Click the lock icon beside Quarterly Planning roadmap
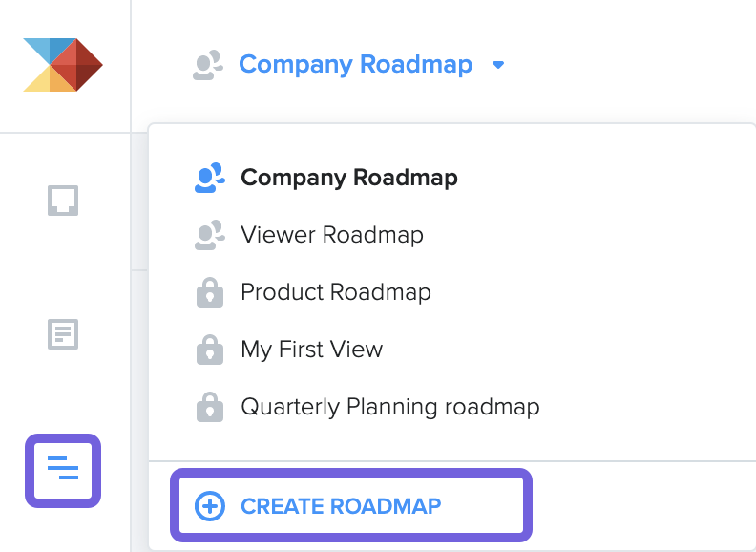This screenshot has height=552, width=756. 210,407
